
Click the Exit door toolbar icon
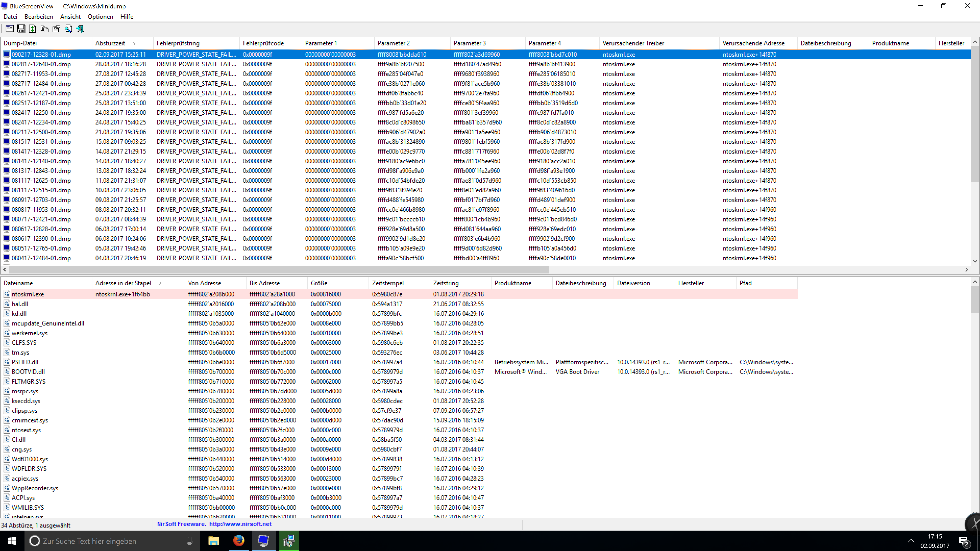point(80,29)
